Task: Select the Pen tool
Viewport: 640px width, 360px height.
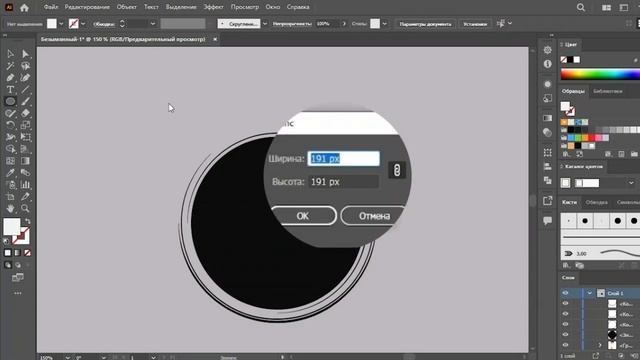Action: (x=10, y=78)
